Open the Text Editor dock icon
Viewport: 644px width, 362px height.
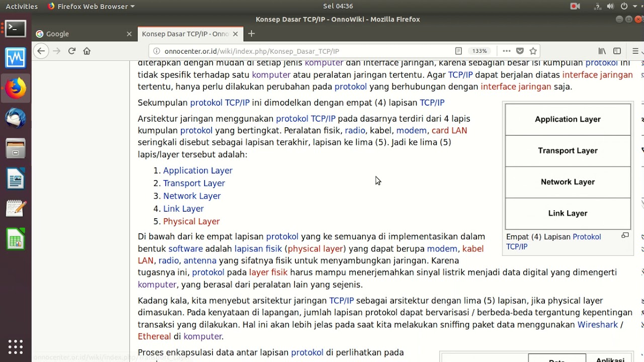(16, 209)
